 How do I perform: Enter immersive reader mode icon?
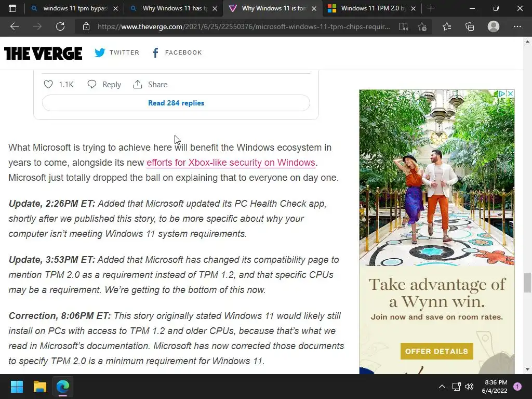[x=403, y=26]
